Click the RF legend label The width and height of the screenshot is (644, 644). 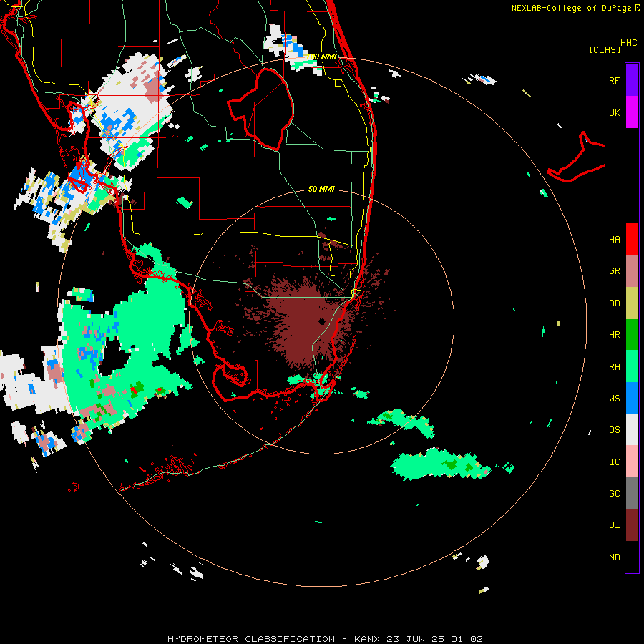(x=614, y=80)
